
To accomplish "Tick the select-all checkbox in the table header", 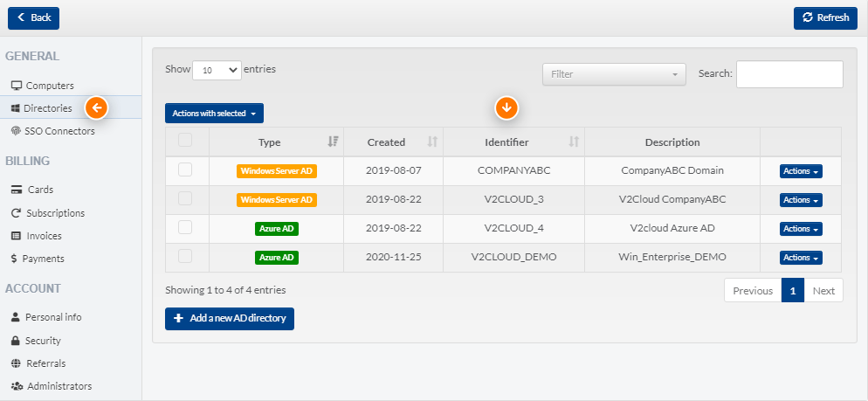I will click(x=185, y=140).
